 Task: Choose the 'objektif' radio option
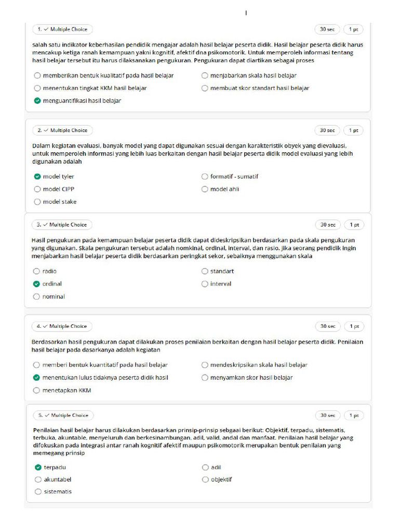[205, 480]
